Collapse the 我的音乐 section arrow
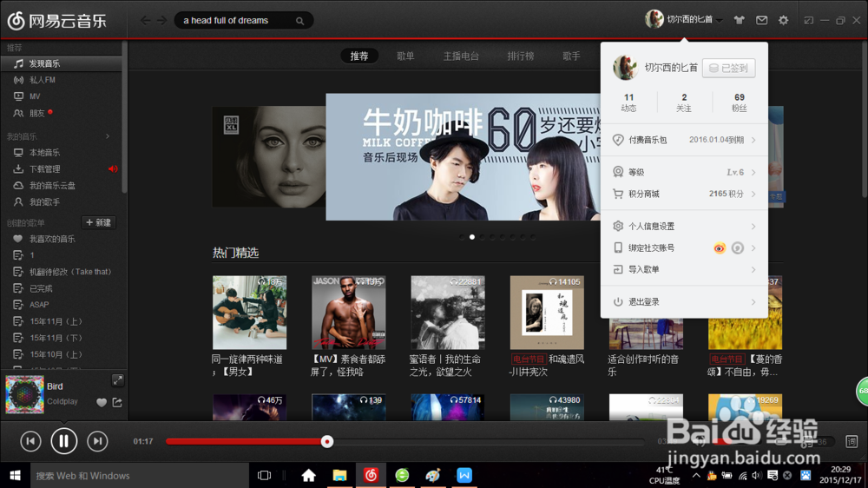Viewport: 868px width, 488px height. tap(108, 136)
